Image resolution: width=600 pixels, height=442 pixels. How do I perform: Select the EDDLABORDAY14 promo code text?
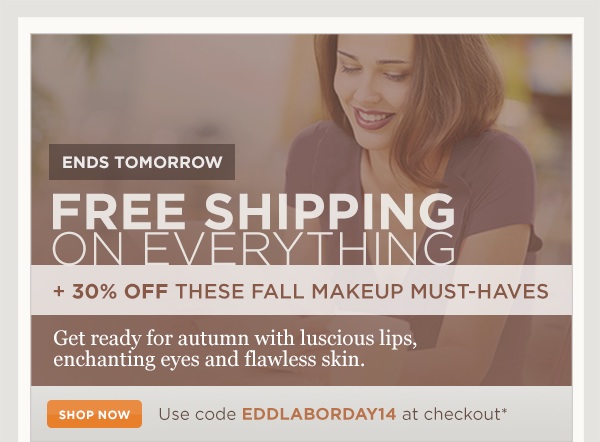[319, 414]
